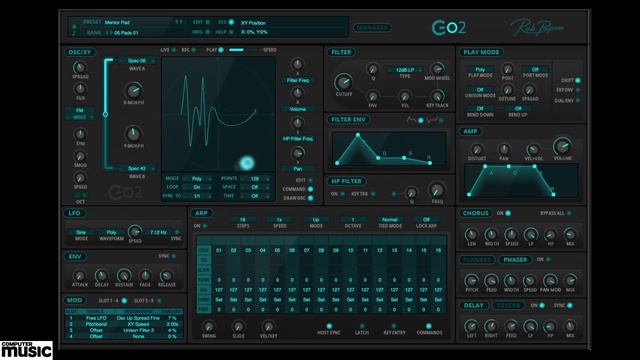The image size is (640, 360).
Task: Turn the Delay Left knob
Action: [471, 326]
